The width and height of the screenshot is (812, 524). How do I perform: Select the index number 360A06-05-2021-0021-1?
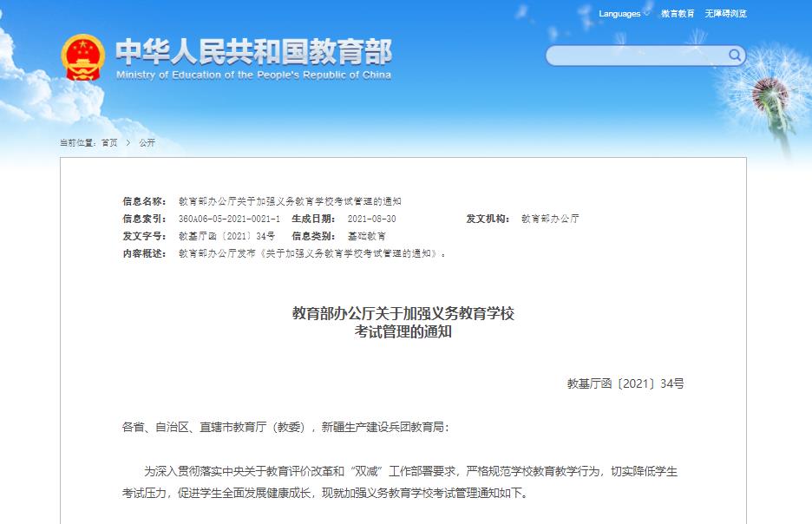pyautogui.click(x=229, y=219)
